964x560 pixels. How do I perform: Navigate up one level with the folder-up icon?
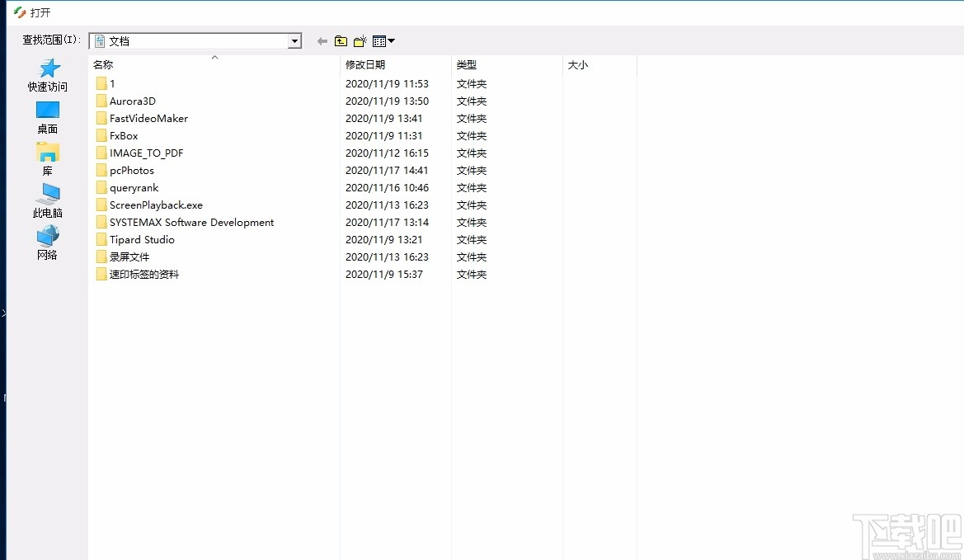click(341, 40)
